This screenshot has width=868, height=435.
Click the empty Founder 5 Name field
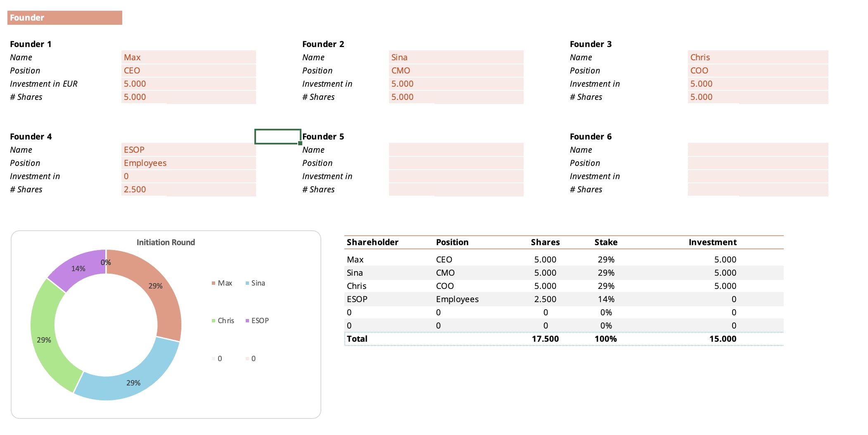tap(456, 150)
